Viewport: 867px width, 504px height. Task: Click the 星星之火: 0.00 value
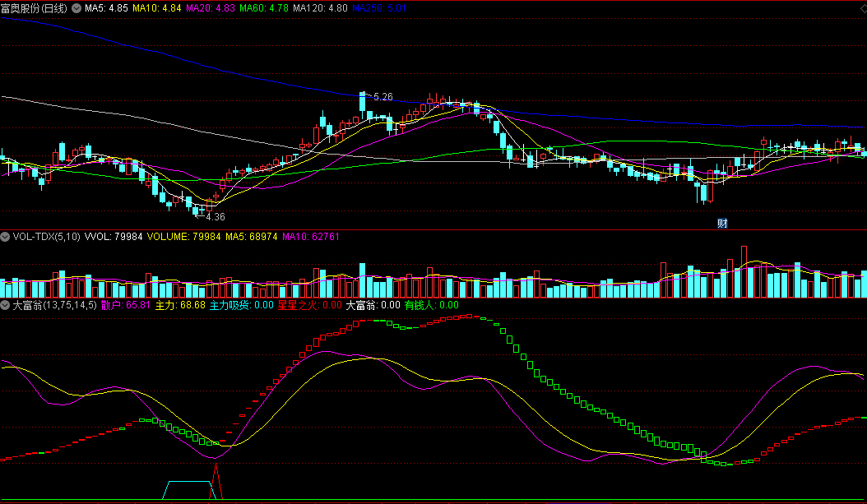point(309,305)
